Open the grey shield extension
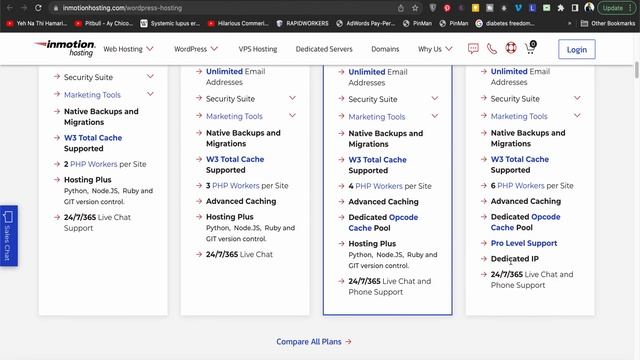The image size is (640, 360). coord(433,8)
